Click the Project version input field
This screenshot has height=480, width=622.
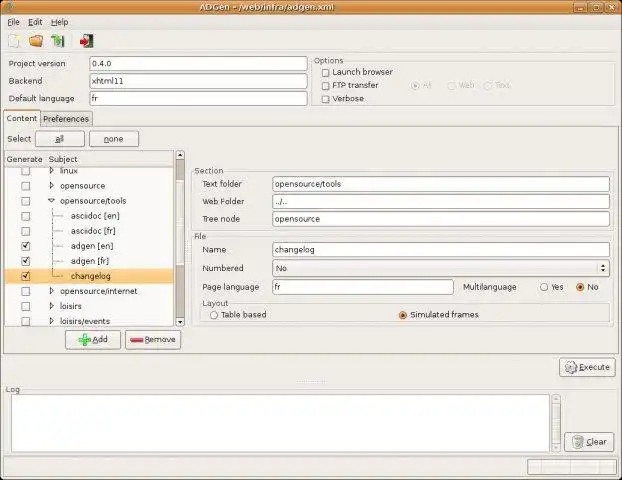click(198, 63)
